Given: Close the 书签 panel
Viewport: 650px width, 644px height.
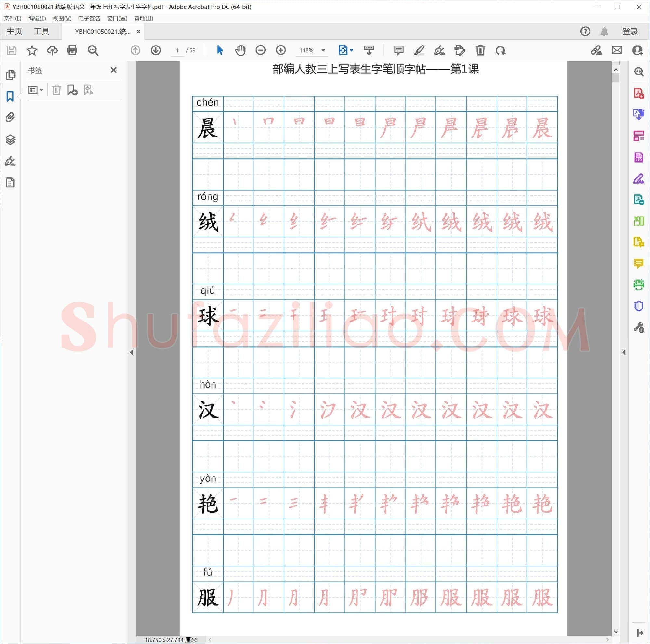Looking at the screenshot, I should click(x=114, y=70).
